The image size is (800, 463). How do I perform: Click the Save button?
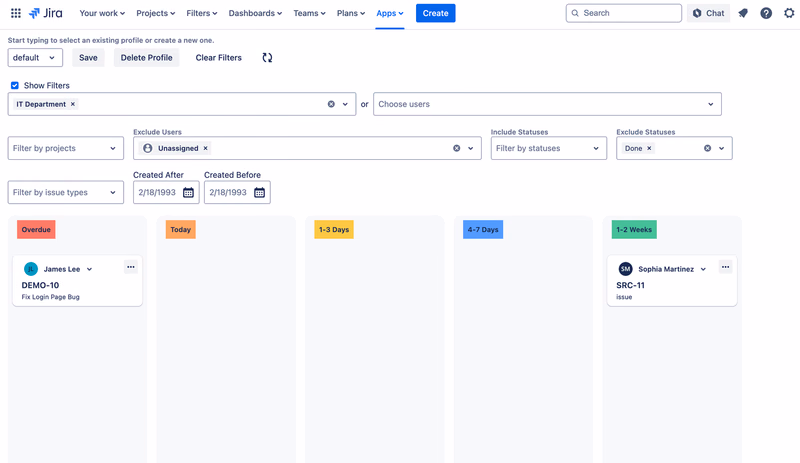click(x=88, y=58)
